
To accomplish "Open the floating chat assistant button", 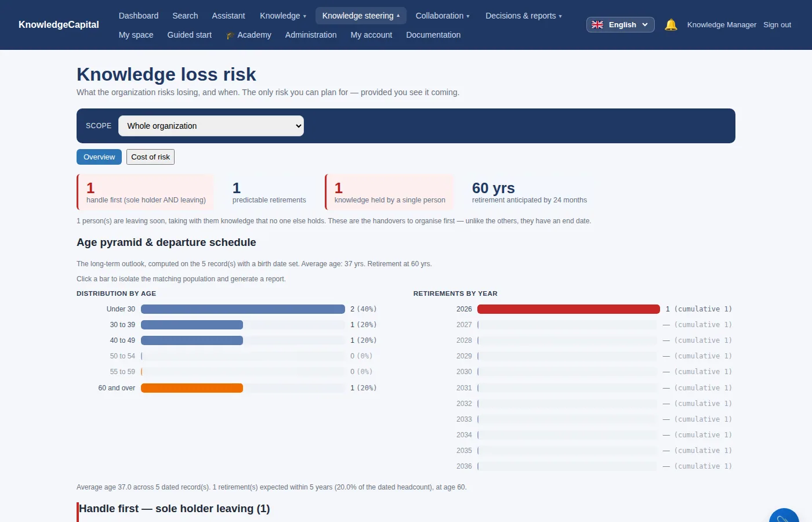I will 784,515.
